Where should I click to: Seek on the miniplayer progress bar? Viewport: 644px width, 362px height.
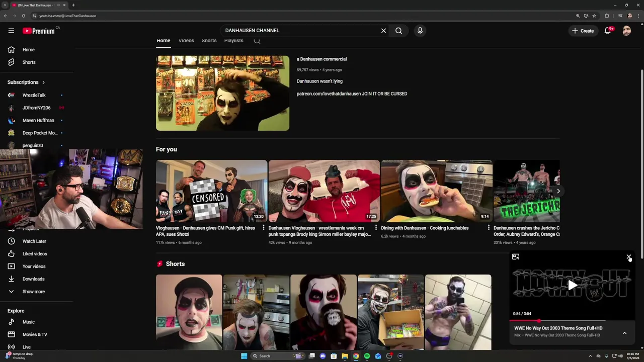[573, 320]
